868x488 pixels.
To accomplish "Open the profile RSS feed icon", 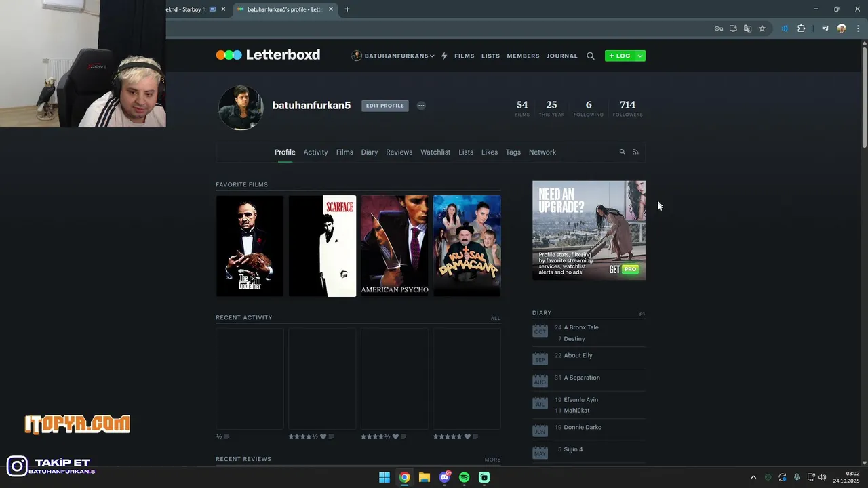I will [x=635, y=152].
